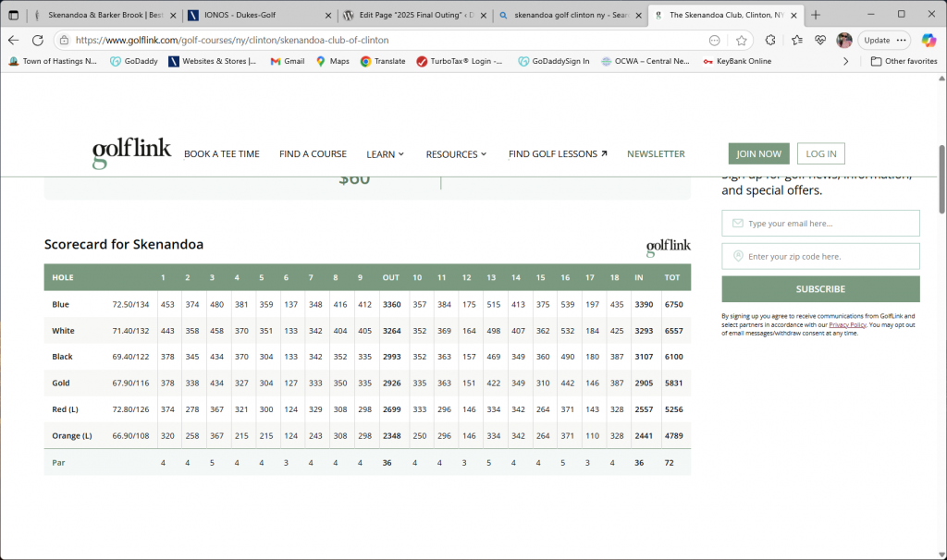Image resolution: width=947 pixels, height=560 pixels.
Task: Click the zip code input field
Action: (820, 257)
